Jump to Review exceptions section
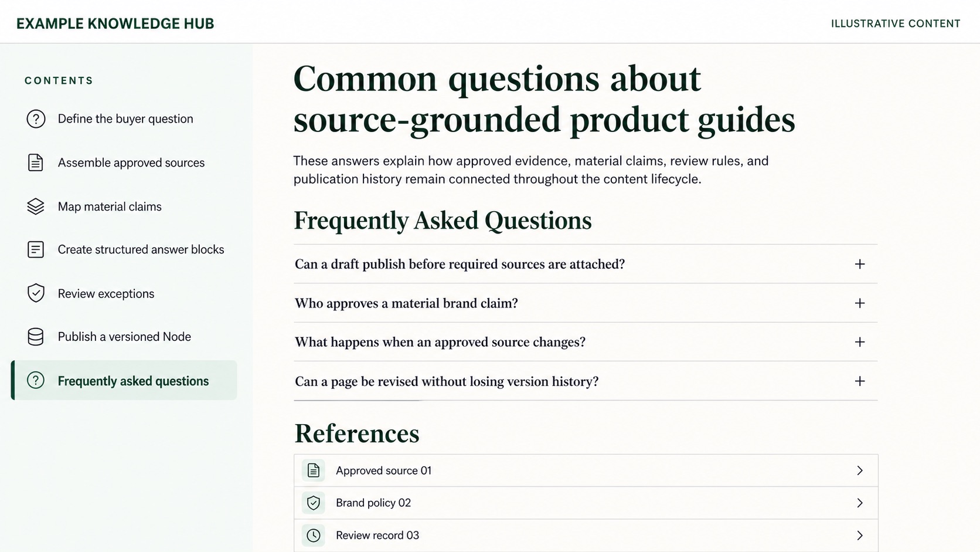980x552 pixels. coord(106,293)
